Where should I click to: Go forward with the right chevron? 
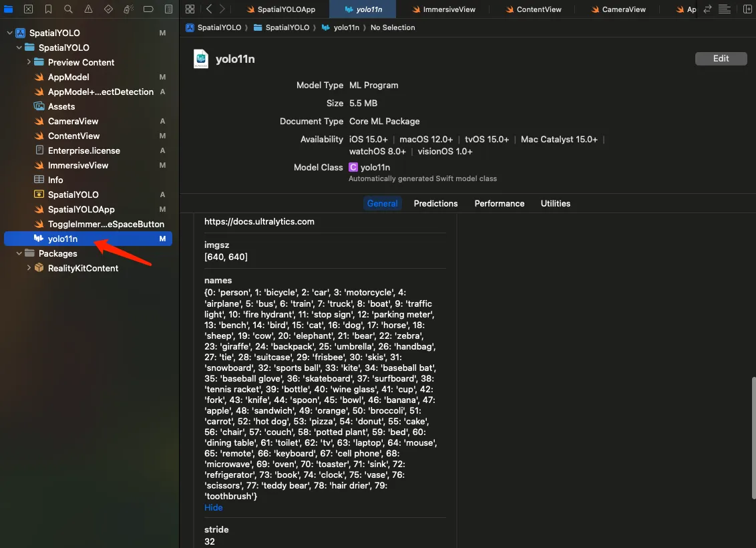[222, 9]
